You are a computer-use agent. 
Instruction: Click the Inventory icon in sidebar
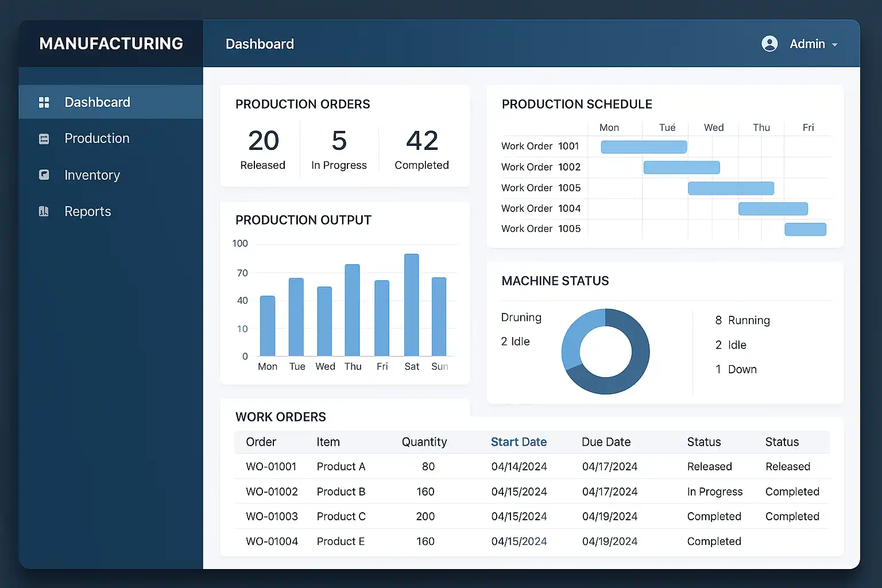pos(44,175)
